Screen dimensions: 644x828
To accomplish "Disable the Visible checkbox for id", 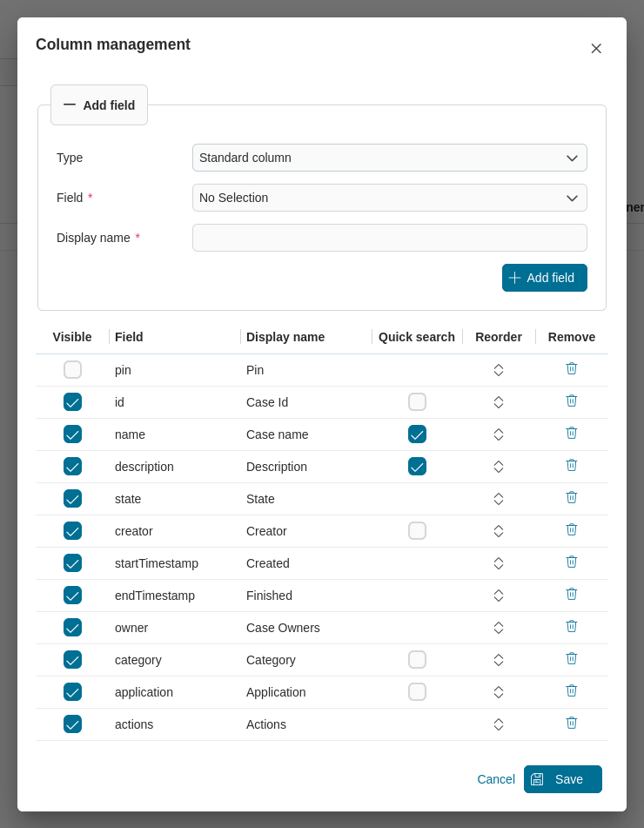I will (72, 401).
